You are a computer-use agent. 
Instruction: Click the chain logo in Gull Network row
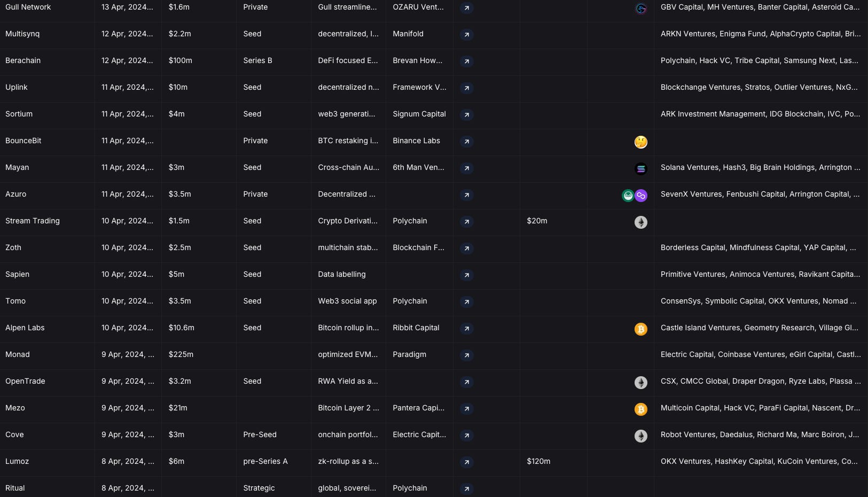(x=641, y=9)
